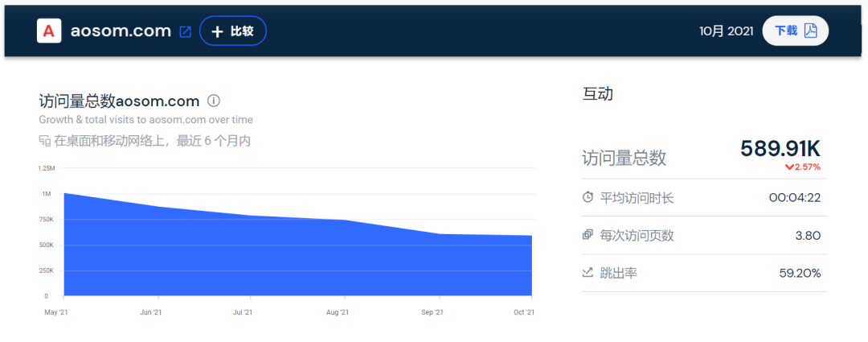The width and height of the screenshot is (868, 342).
Task: Click the 1.25M y-axis label
Action: [47, 168]
